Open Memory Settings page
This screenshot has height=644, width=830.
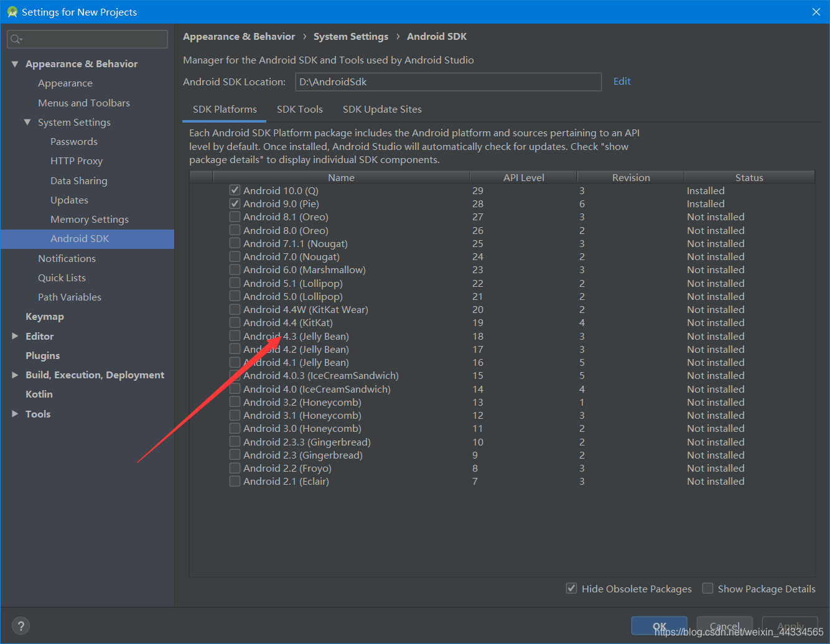click(90, 220)
